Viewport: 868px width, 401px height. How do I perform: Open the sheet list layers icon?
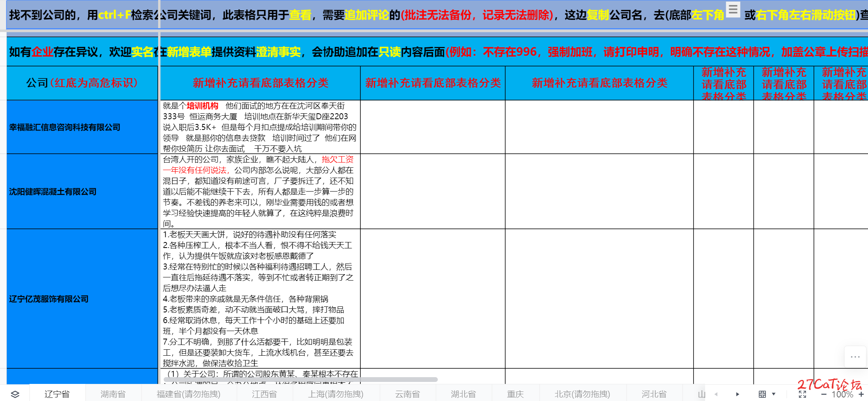(x=15, y=394)
